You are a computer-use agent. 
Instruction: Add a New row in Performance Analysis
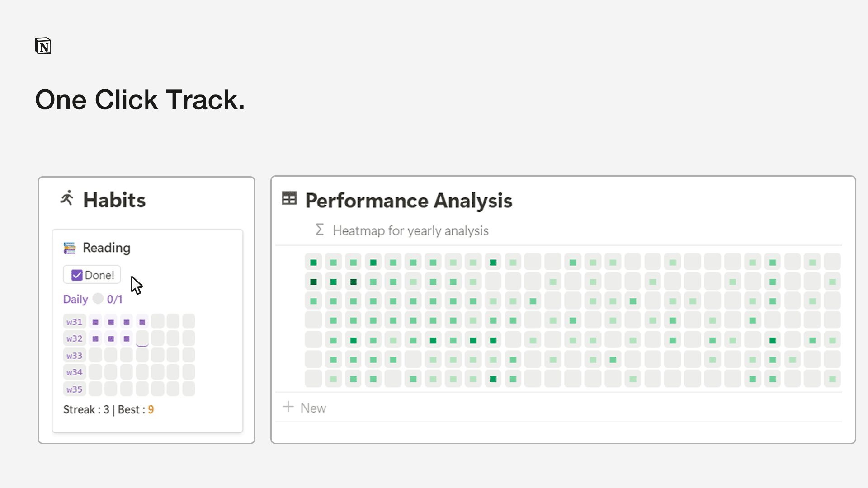(x=313, y=408)
